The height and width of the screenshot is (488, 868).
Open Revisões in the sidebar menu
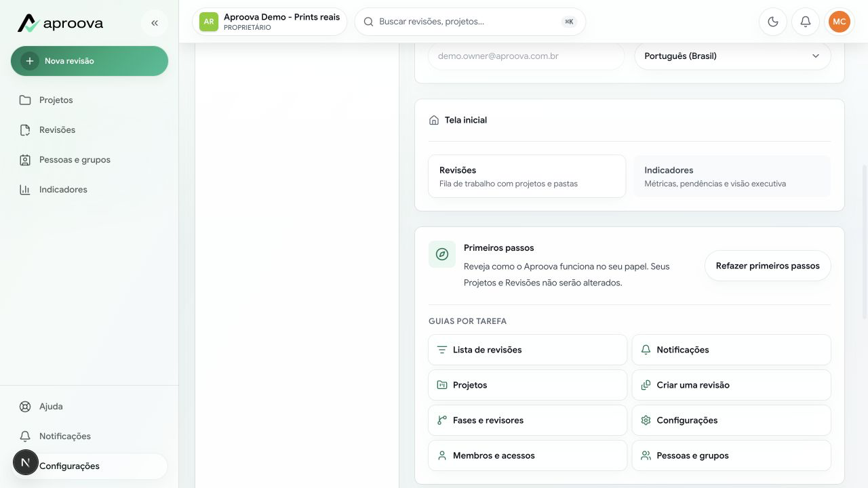click(x=90, y=130)
